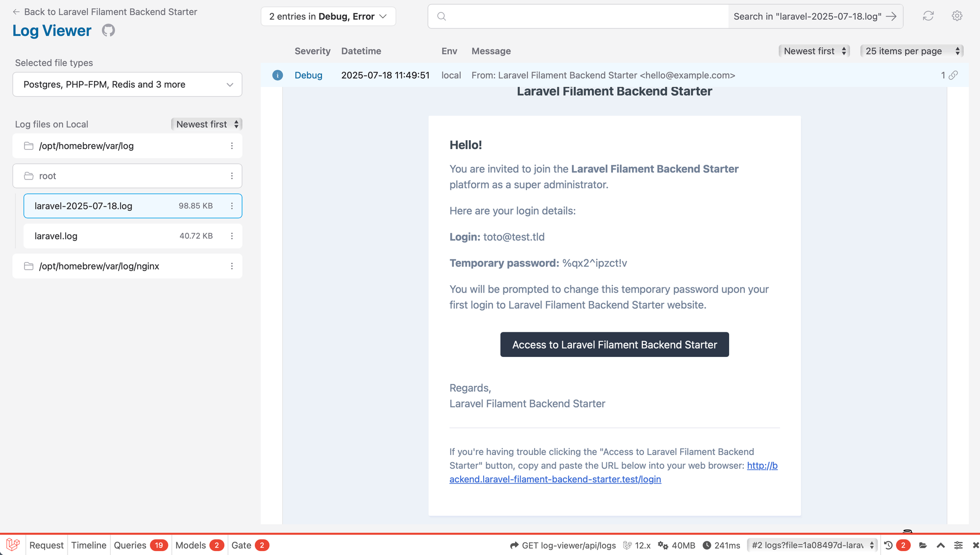
Task: Open the Log Viewer GitHub repository icon
Action: 108,30
